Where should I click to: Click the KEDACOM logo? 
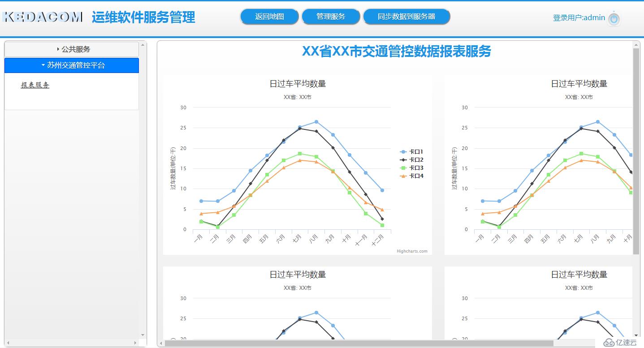42,17
